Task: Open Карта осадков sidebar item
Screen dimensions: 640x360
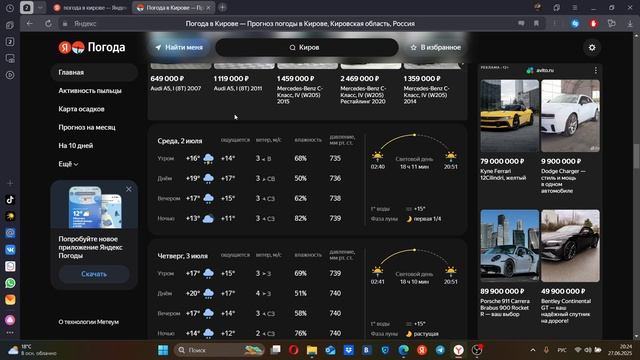Action: (81, 109)
